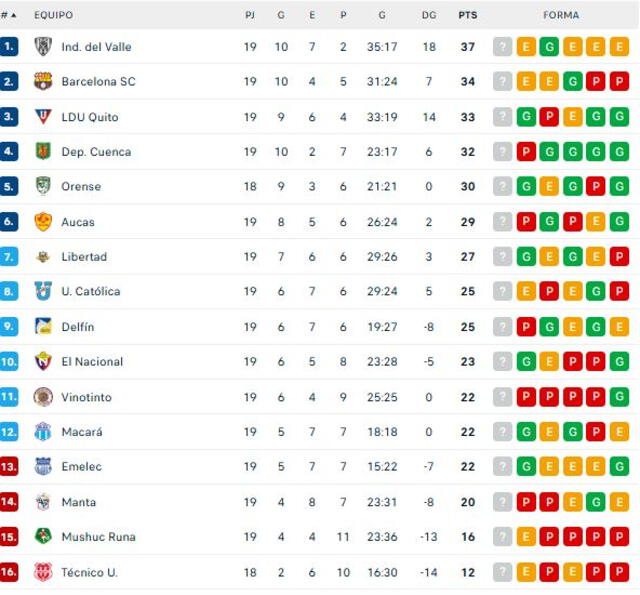Sort standings by PTS column header
Screen dimensions: 640x595
pos(467,15)
